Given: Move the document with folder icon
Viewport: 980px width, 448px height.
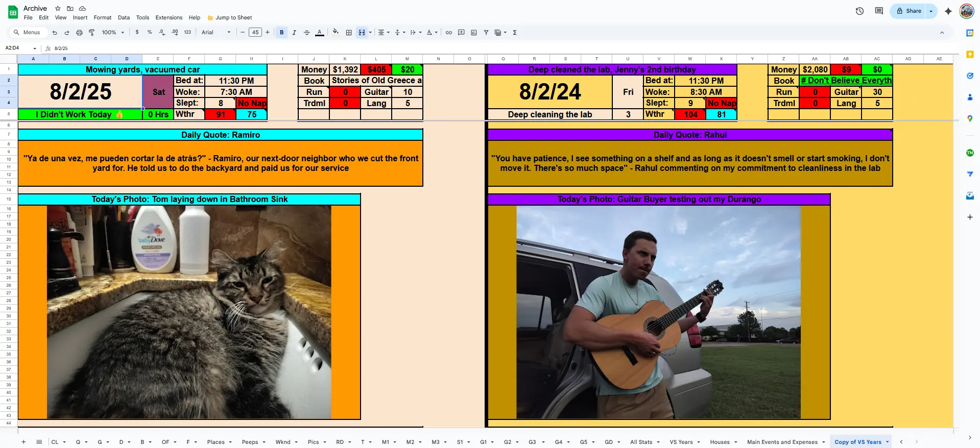Looking at the screenshot, I should (x=70, y=8).
